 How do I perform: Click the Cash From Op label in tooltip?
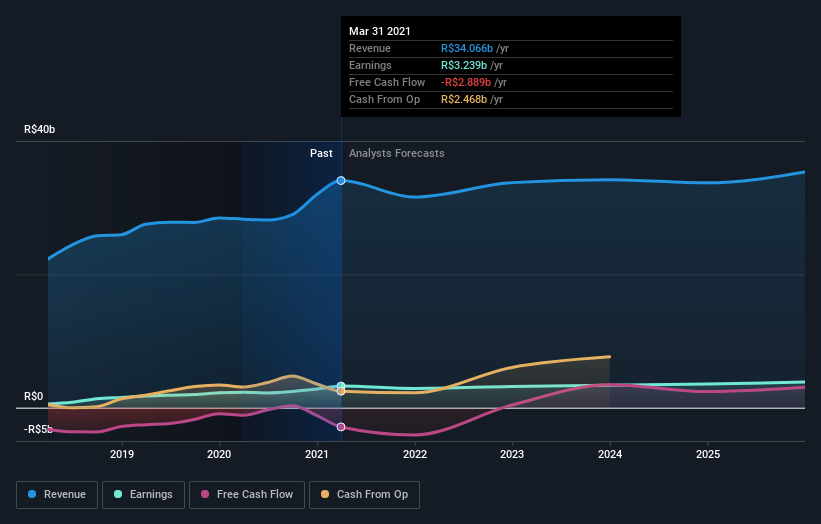(384, 99)
